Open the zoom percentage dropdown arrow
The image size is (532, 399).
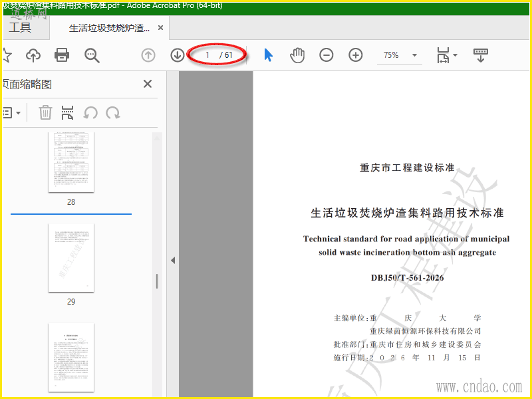tap(414, 55)
